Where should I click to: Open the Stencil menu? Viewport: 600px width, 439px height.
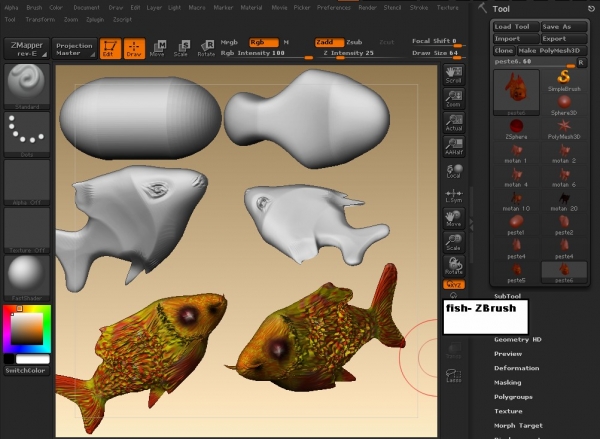pyautogui.click(x=392, y=8)
